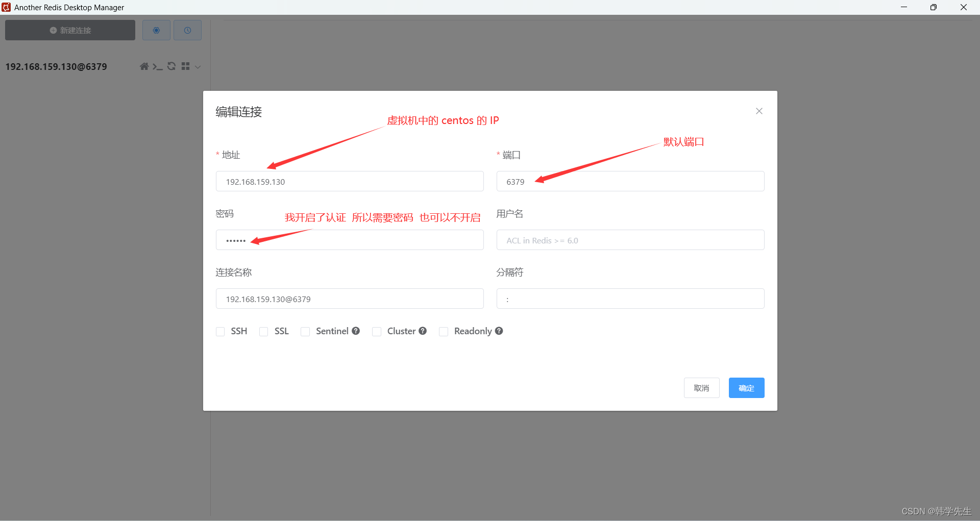Viewport: 980px width, 521px height.
Task: Open the connection grid menu icon
Action: pyautogui.click(x=185, y=66)
